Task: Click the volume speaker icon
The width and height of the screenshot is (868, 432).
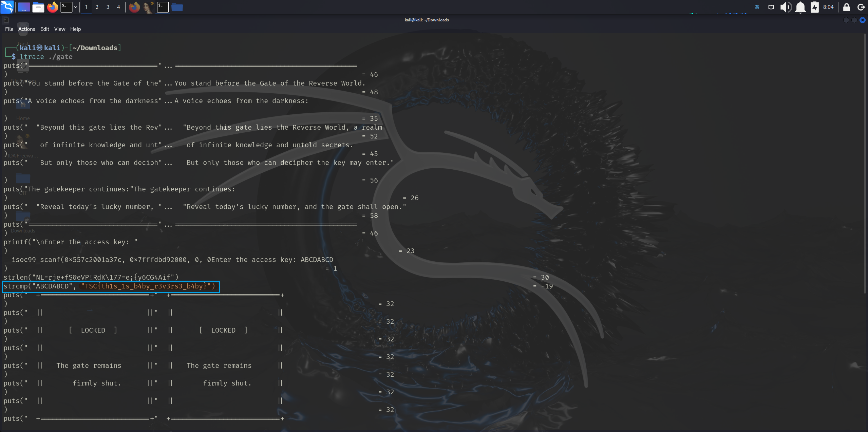Action: (786, 7)
